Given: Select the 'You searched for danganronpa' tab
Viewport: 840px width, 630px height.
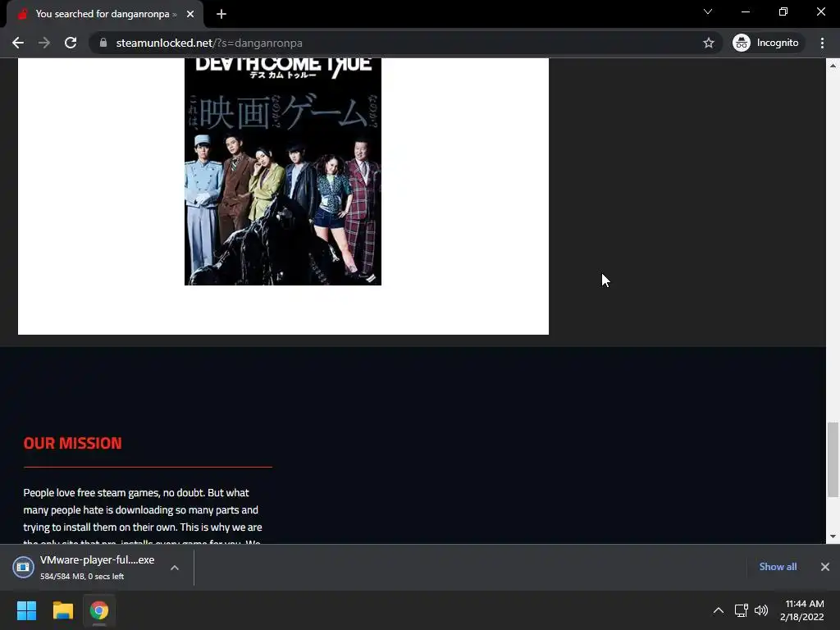Looking at the screenshot, I should pos(105,14).
